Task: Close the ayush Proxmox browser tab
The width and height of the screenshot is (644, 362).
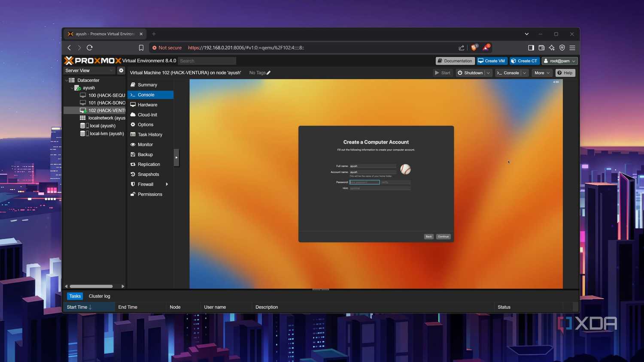Action: [x=141, y=34]
